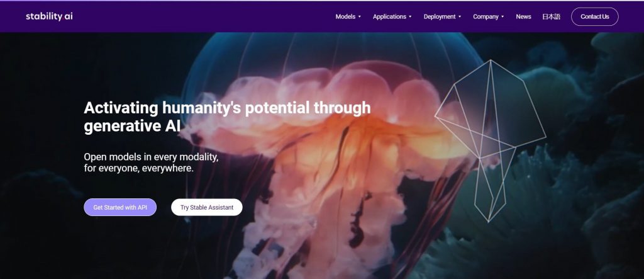The image size is (644, 279).
Task: Switch language to 日本語
Action: (551, 17)
